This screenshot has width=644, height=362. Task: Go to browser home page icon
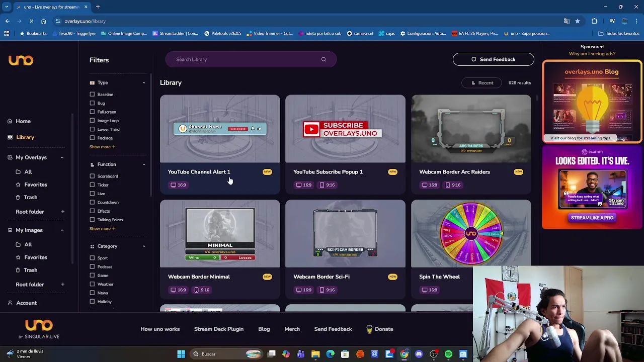coord(43,21)
